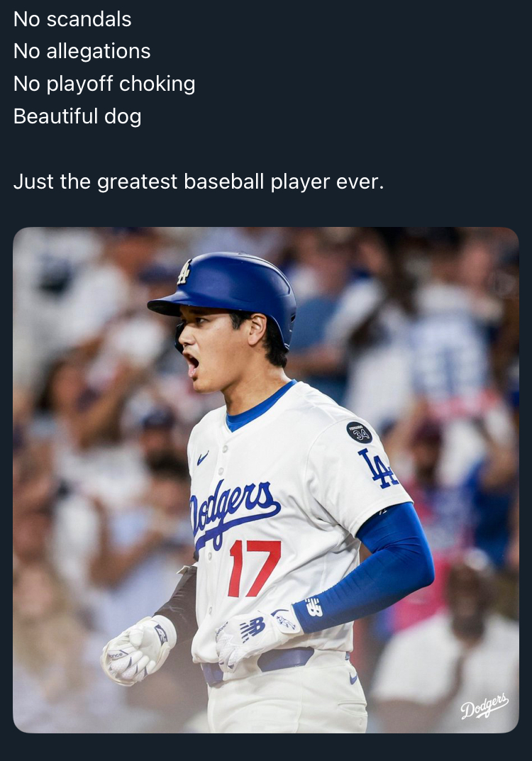Click the "No scandals" text line
This screenshot has height=761, width=532.
coord(72,19)
